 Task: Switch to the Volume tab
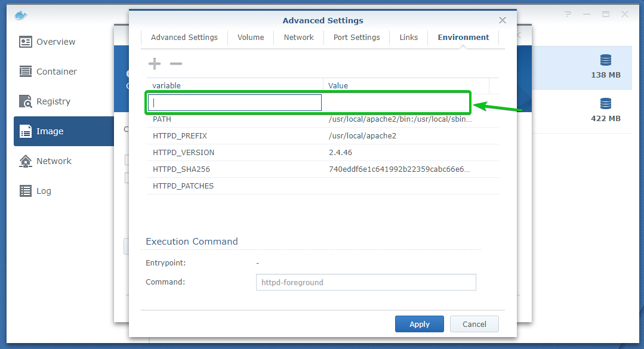tap(251, 37)
